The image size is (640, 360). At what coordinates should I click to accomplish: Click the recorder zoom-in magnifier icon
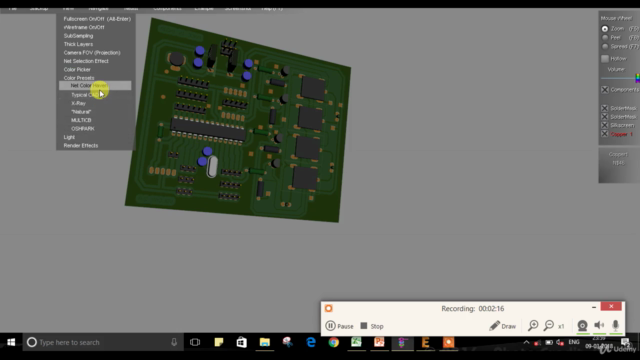click(x=533, y=325)
